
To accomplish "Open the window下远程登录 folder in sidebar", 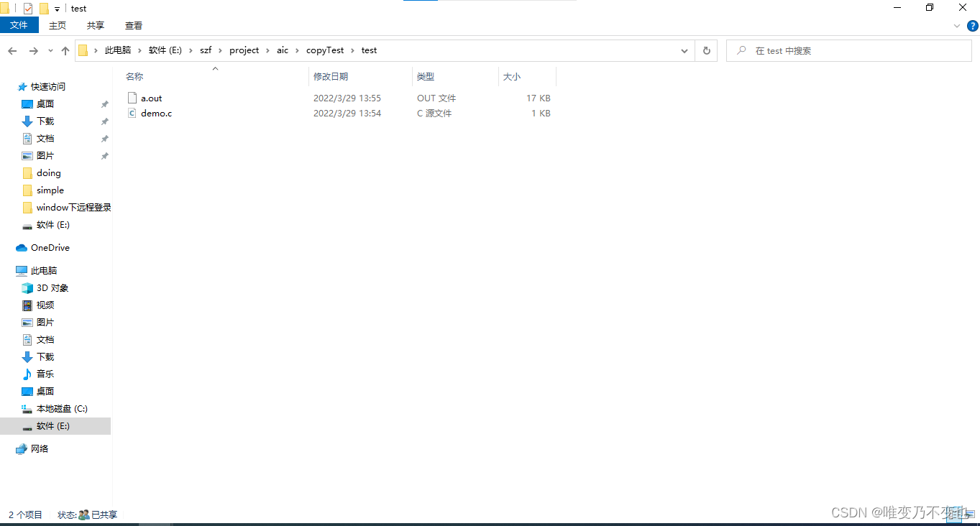I will click(x=73, y=207).
